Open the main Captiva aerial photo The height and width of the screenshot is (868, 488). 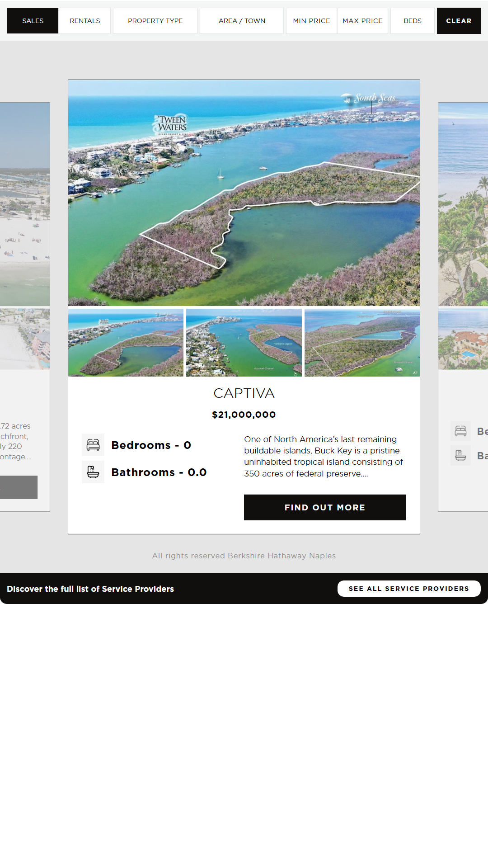244,193
